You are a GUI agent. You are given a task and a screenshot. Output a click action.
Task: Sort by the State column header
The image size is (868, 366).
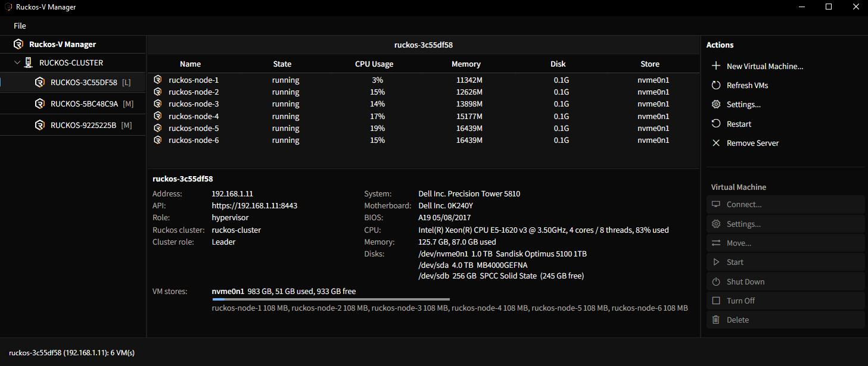[x=282, y=64]
